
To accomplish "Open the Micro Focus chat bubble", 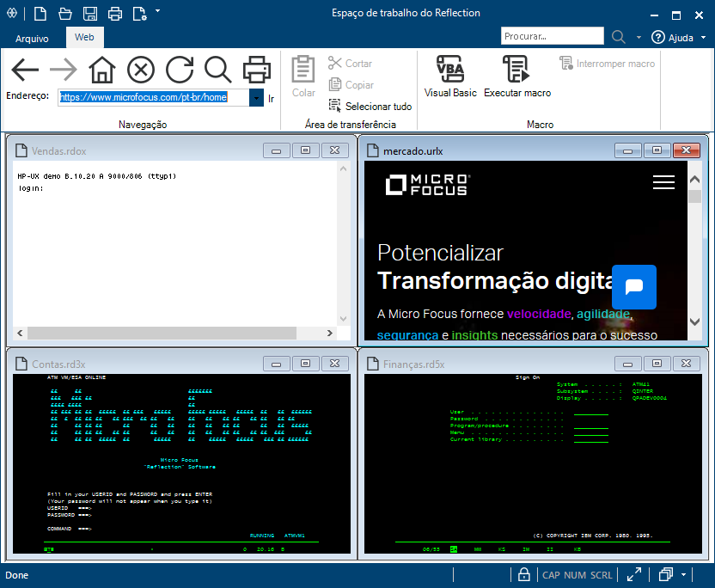I will coord(634,287).
